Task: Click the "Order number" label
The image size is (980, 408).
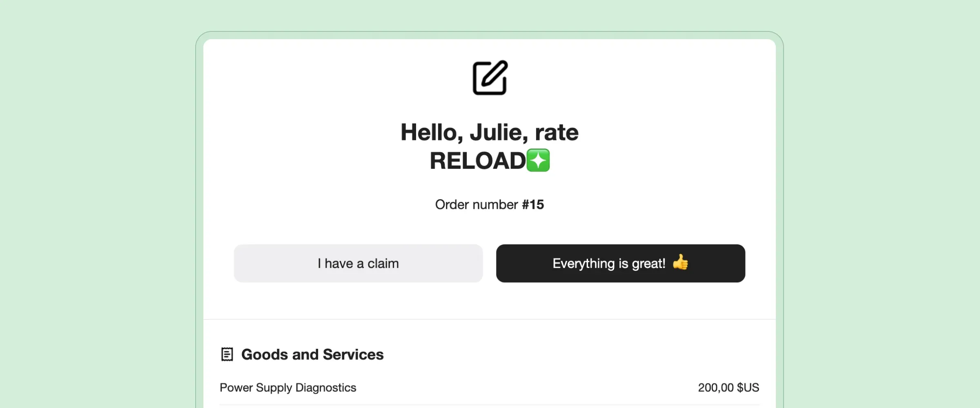Action: [476, 204]
